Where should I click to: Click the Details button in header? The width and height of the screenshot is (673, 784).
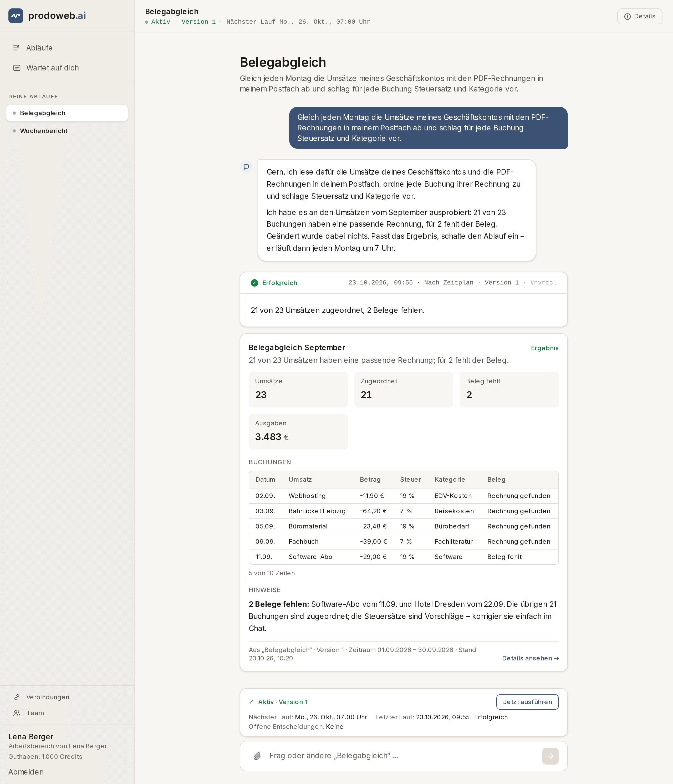point(639,16)
